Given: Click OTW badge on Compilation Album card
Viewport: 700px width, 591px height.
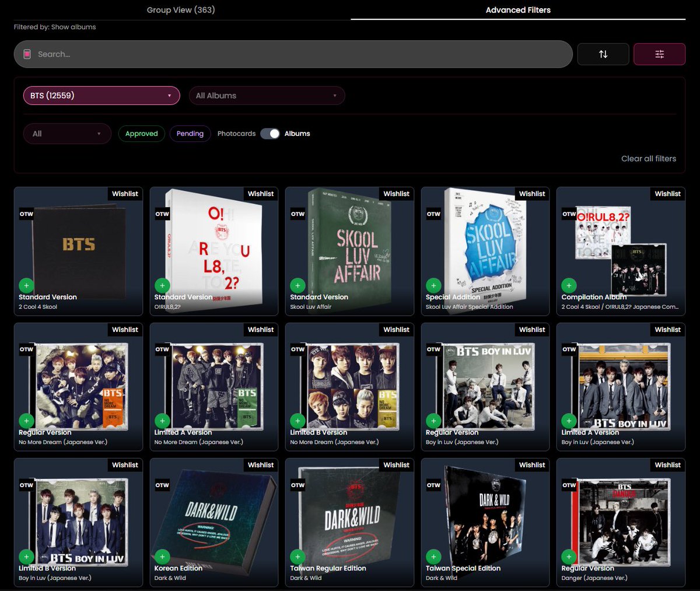Looking at the screenshot, I should [x=569, y=214].
